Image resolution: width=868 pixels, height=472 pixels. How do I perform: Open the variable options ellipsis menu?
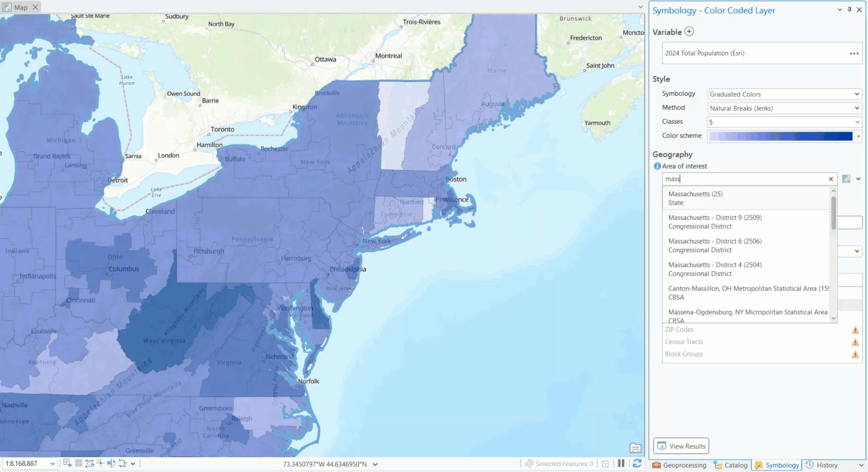854,53
